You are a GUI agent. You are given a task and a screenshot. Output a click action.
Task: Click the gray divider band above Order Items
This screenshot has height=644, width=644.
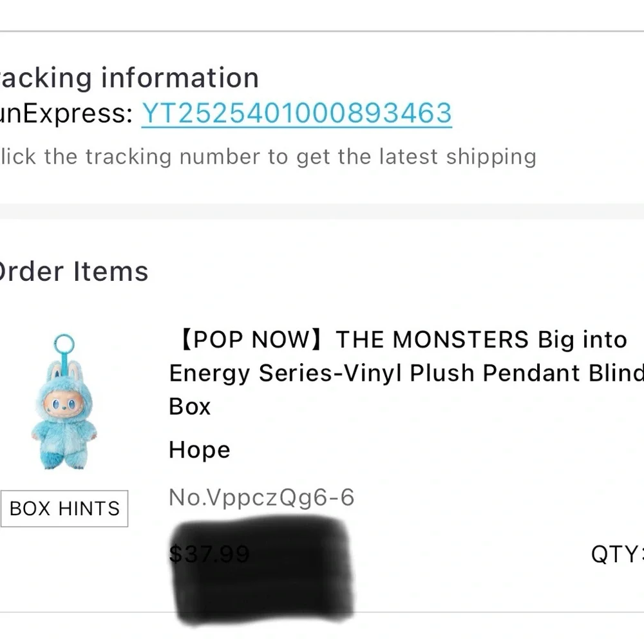coord(322,211)
